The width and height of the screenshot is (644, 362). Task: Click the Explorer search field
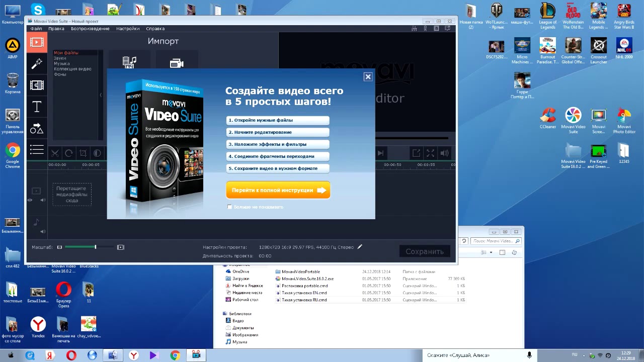(x=496, y=241)
